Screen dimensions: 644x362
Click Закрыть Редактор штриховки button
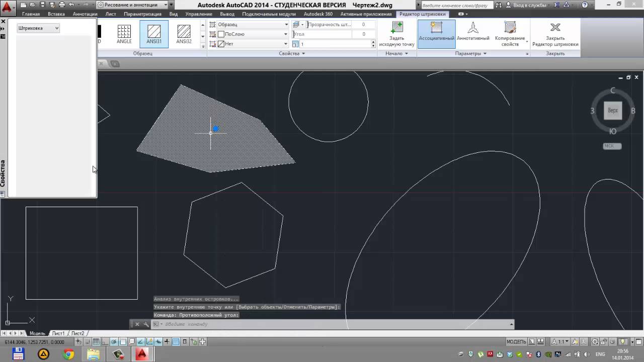point(555,34)
